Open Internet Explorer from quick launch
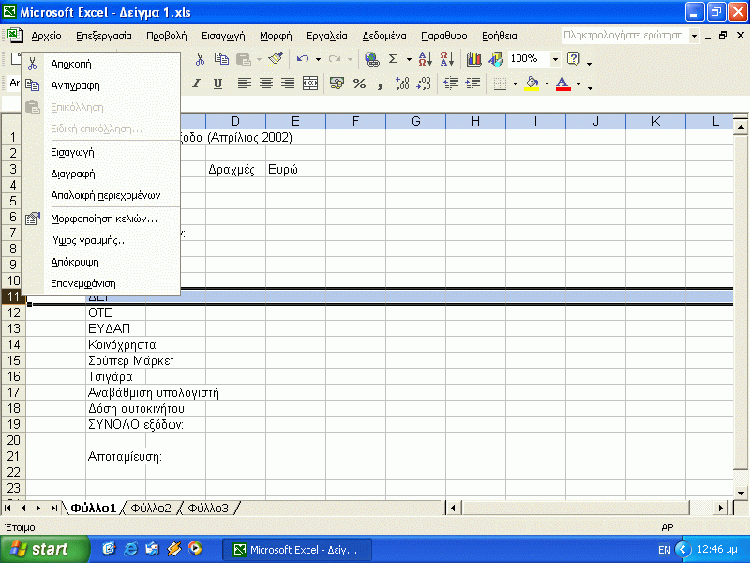The width and height of the screenshot is (750, 563). 130,549
